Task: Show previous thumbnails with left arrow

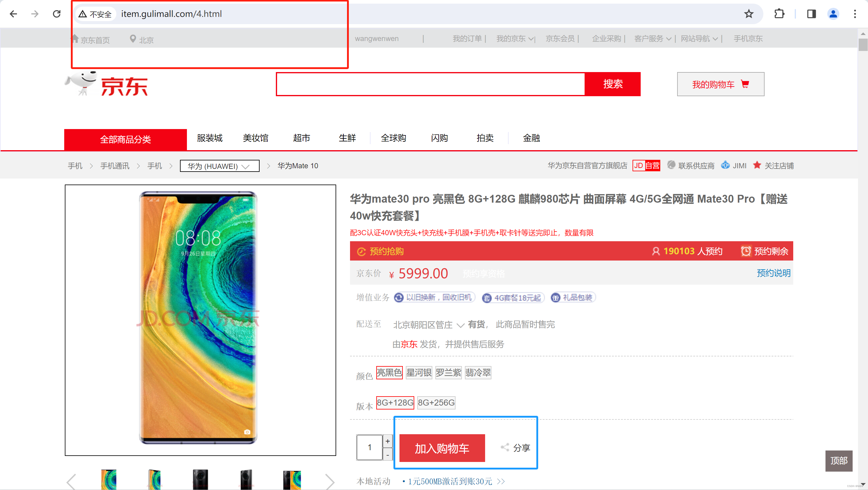Action: click(71, 481)
